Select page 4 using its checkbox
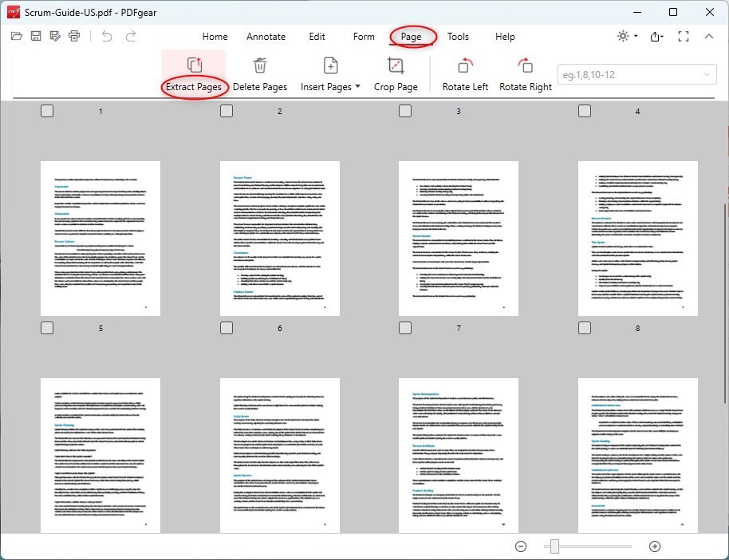The height and width of the screenshot is (560, 729). point(584,111)
